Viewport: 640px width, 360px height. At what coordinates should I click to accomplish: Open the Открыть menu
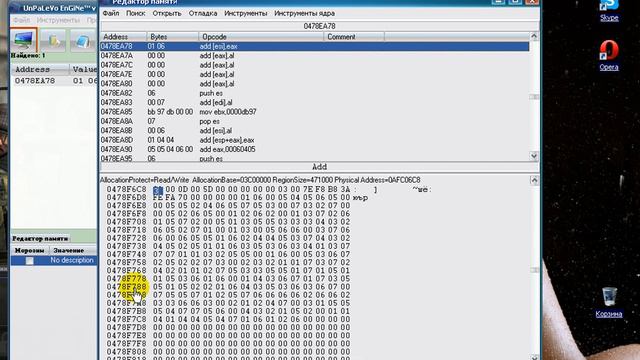(x=167, y=13)
